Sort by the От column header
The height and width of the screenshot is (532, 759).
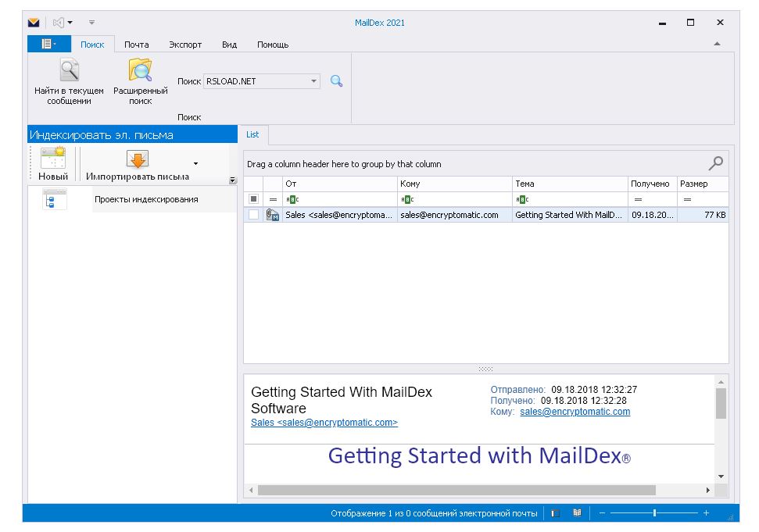339,184
